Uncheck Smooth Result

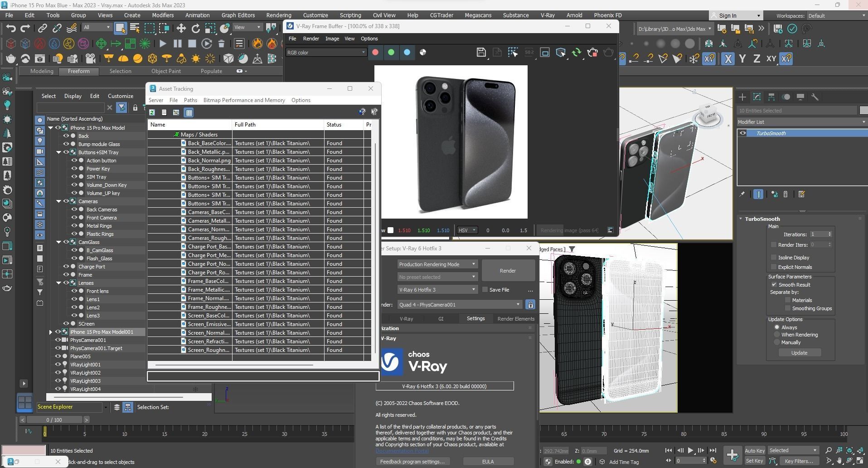pyautogui.click(x=774, y=285)
